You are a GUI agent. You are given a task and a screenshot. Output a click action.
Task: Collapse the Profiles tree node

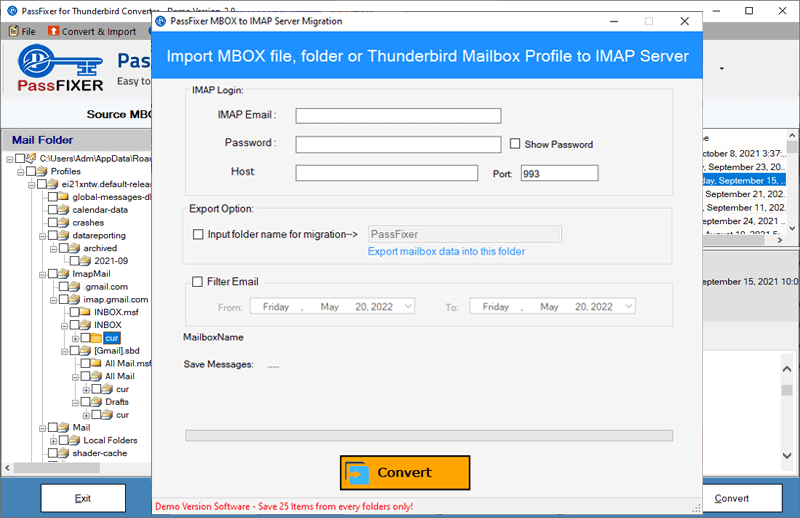(x=20, y=171)
